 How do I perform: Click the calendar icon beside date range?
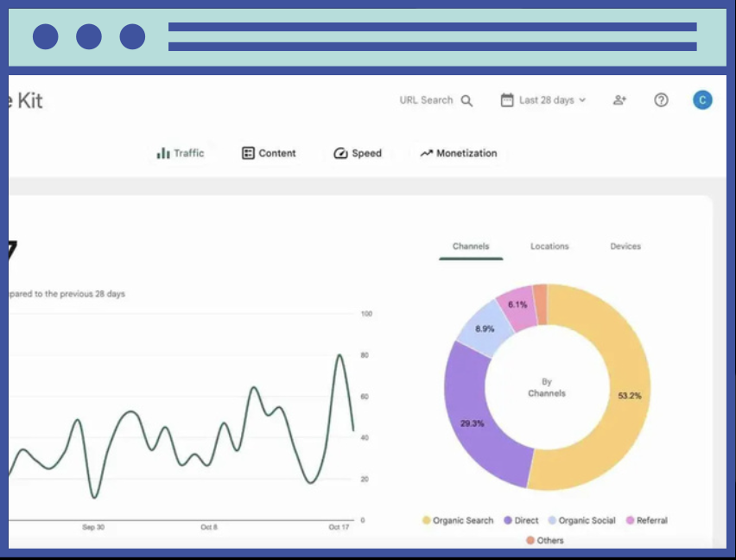point(507,100)
